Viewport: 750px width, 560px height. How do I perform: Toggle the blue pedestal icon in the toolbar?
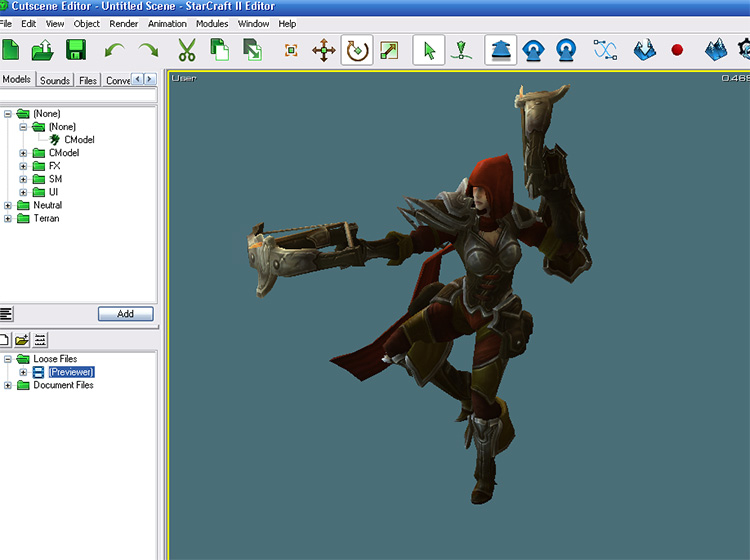pyautogui.click(x=500, y=50)
